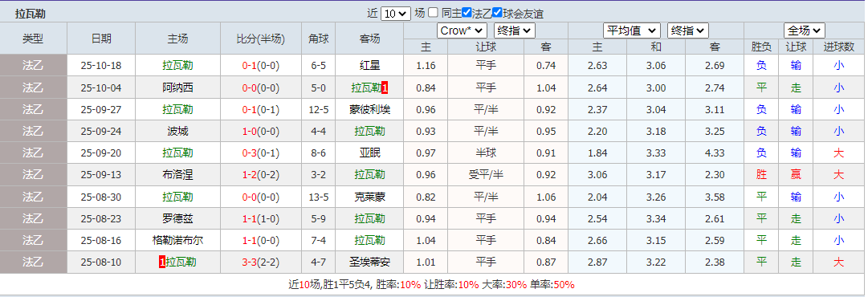Click the 1.16 home handicap odds
This screenshot has width=868, height=297.
pyautogui.click(x=426, y=65)
